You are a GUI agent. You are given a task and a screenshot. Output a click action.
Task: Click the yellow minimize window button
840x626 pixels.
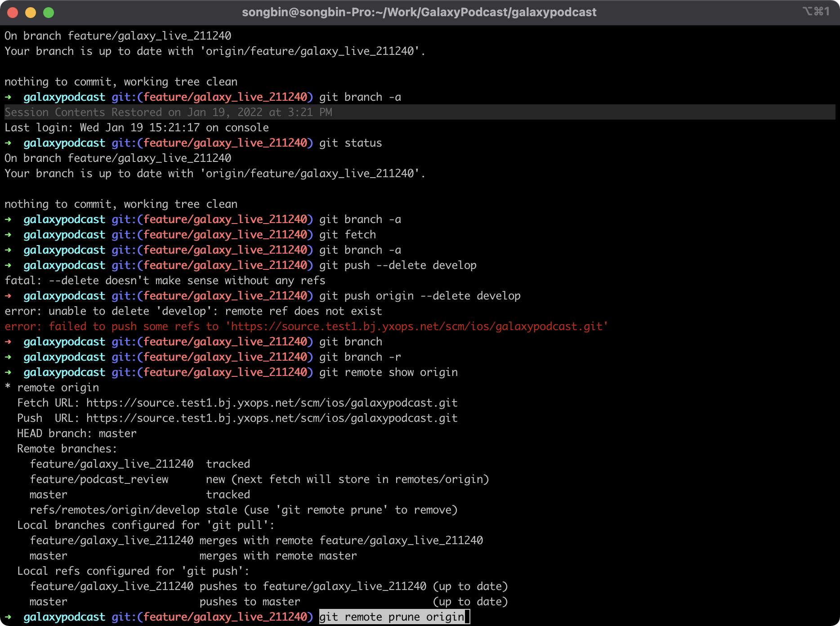(x=31, y=13)
